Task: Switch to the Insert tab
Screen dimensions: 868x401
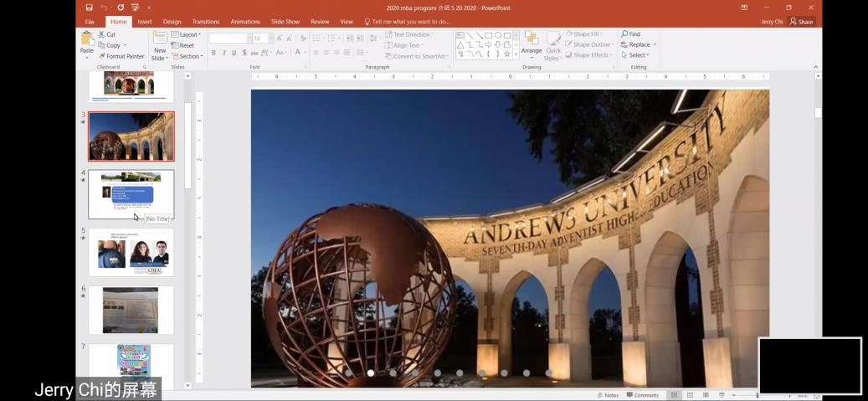Action: [145, 22]
